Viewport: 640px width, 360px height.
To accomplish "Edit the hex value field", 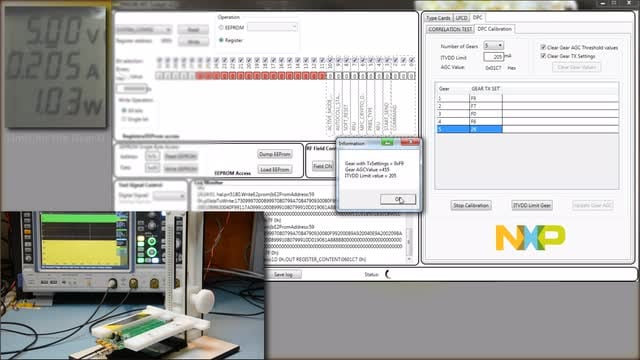I will tap(132, 89).
